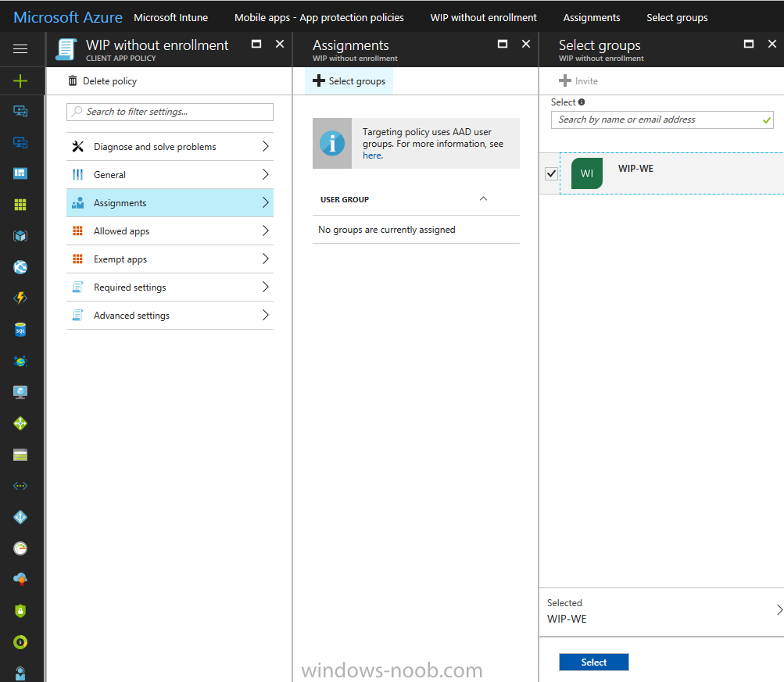Click the USER GROUP column header
Screen dimensions: 784x682
point(345,199)
